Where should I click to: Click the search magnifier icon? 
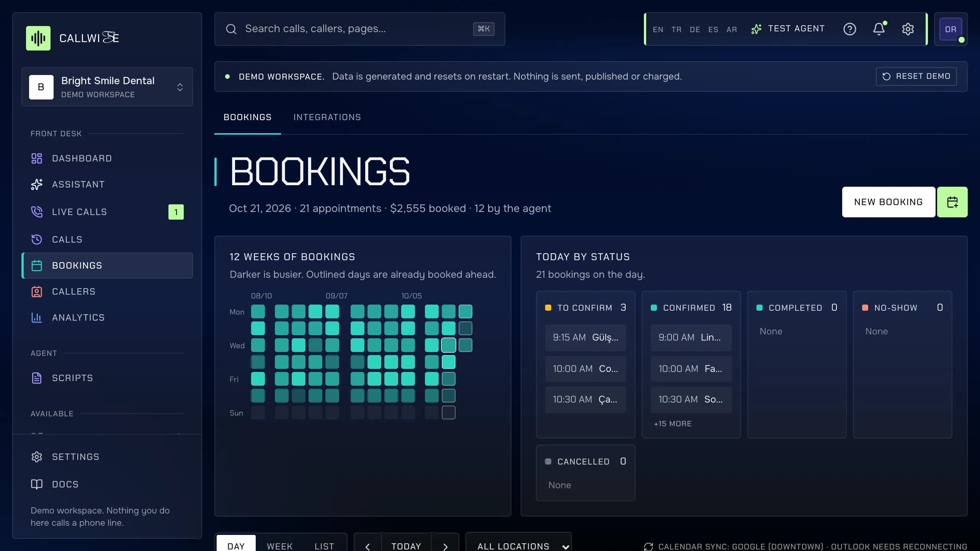pos(231,29)
